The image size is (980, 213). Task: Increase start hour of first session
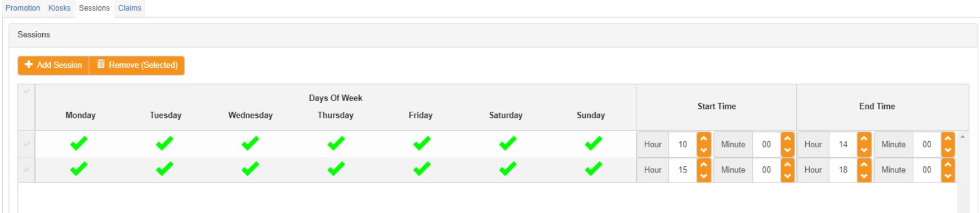coord(704,138)
